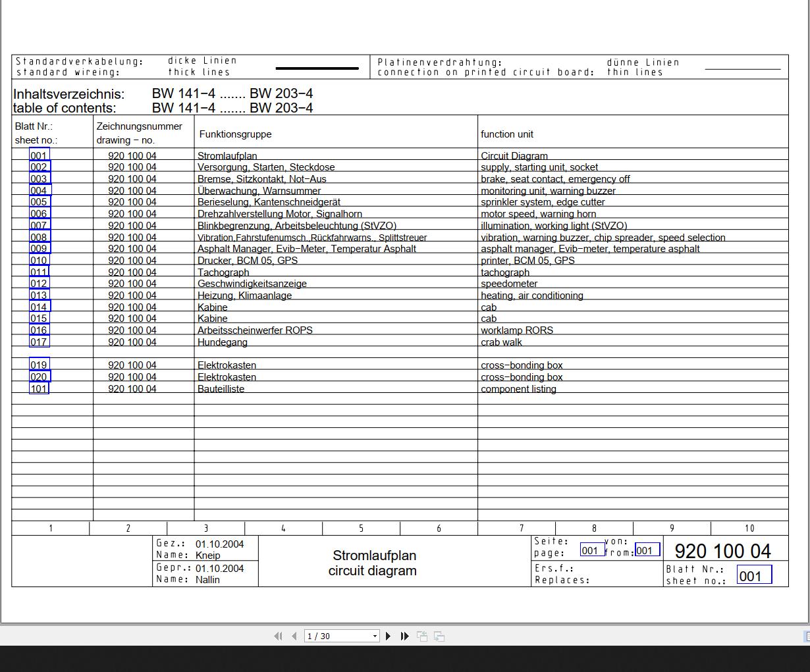Follow sheet link 009 Asphalt Manager
This screenshot has width=810, height=672.
tap(40, 249)
